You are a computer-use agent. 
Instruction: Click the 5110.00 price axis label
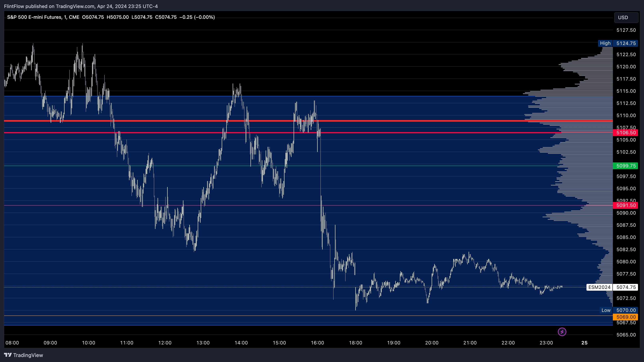coord(626,115)
